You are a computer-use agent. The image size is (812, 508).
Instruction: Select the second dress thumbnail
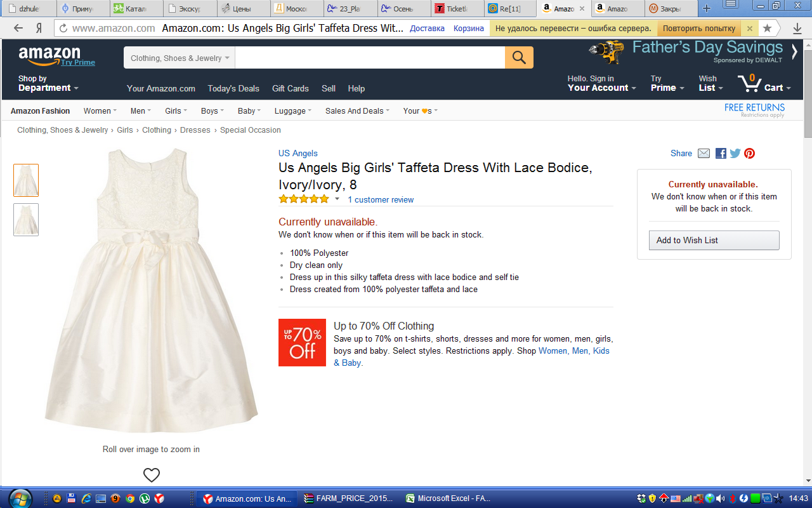[x=26, y=220]
